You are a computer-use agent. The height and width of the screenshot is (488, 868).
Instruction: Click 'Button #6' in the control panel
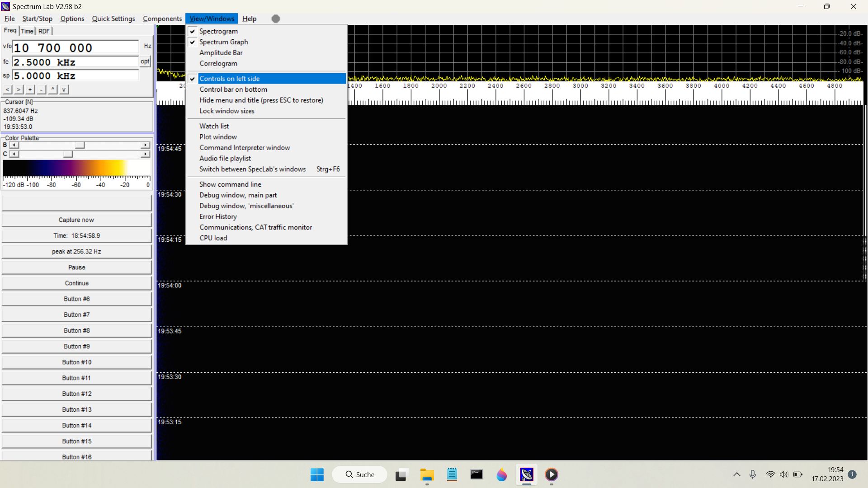coord(76,299)
